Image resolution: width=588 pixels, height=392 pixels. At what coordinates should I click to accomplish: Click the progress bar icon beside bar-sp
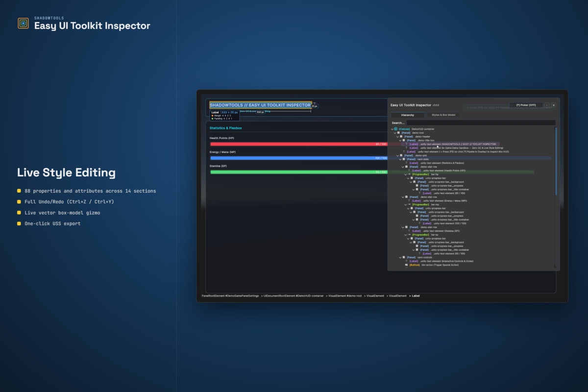pyautogui.click(x=409, y=234)
